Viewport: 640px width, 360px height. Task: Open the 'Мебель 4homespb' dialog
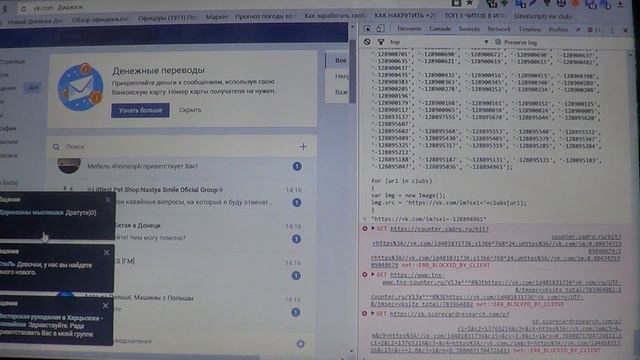pyautogui.click(x=182, y=166)
